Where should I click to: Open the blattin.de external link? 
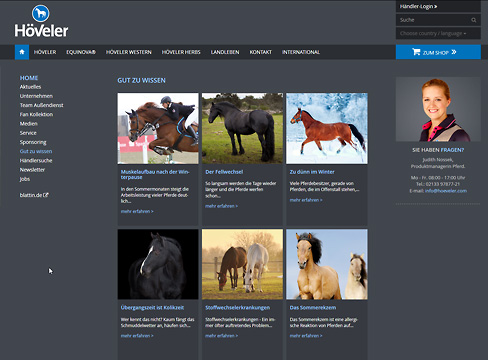pos(34,195)
